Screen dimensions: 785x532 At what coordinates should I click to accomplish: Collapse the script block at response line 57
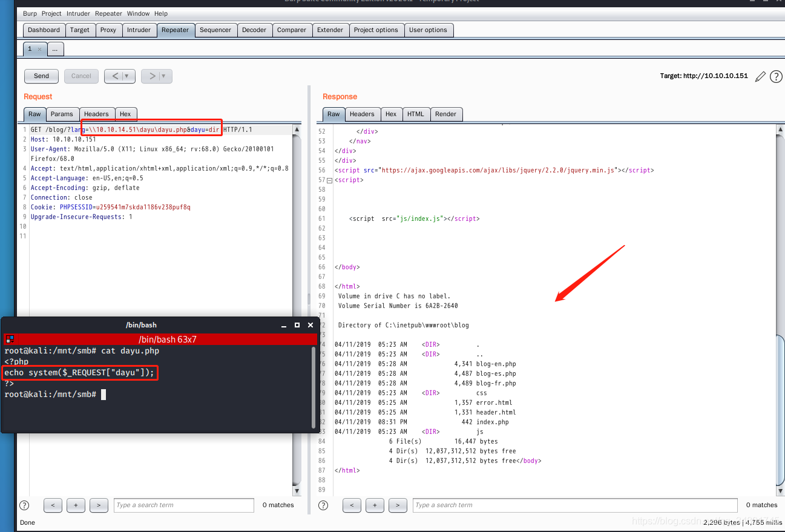(x=329, y=180)
